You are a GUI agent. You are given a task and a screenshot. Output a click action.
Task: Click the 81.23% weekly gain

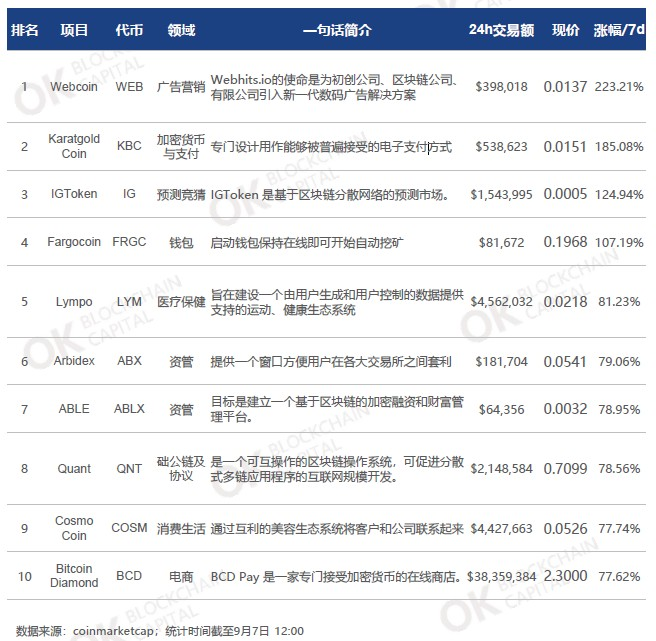(x=619, y=302)
